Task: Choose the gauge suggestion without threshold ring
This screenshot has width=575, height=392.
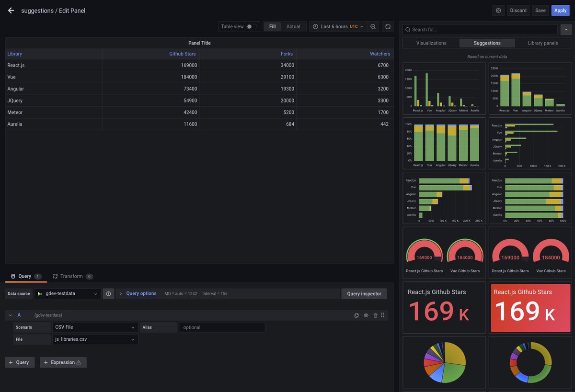Action: (x=530, y=253)
